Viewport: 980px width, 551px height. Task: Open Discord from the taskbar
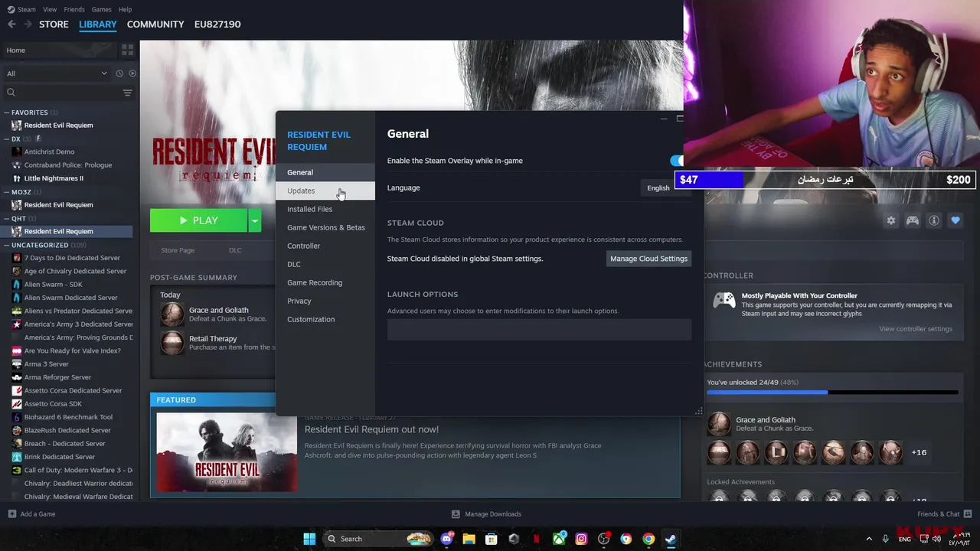446,539
